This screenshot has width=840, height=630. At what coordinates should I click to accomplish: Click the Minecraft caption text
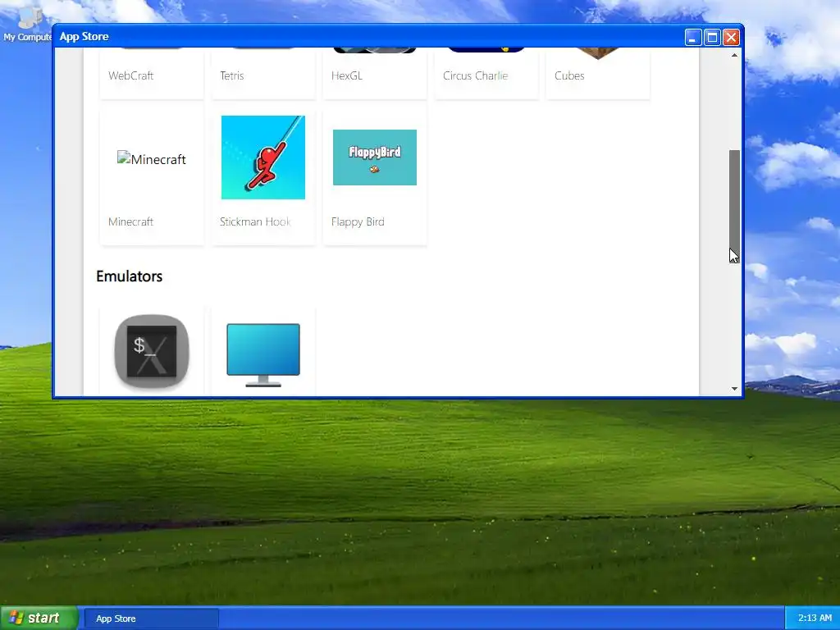click(x=130, y=221)
